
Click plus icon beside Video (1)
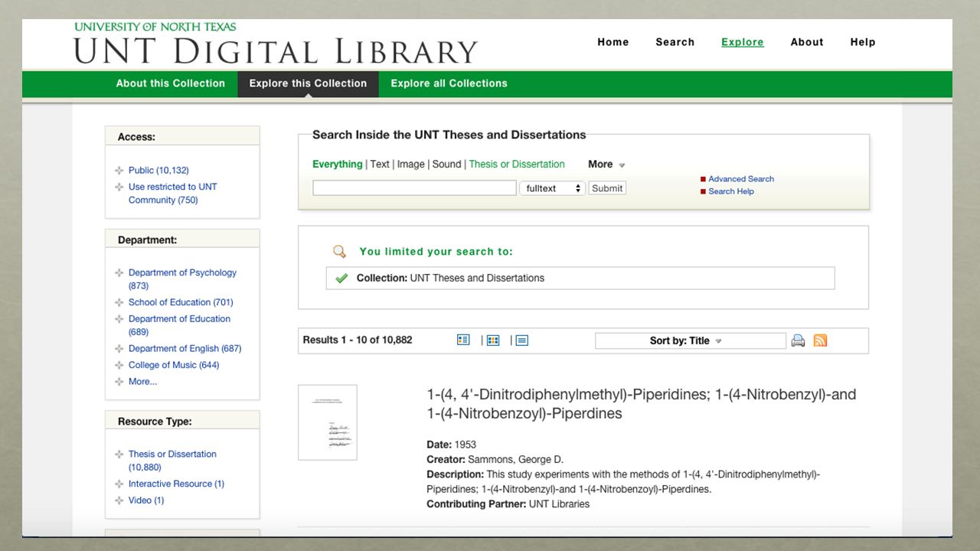point(119,500)
